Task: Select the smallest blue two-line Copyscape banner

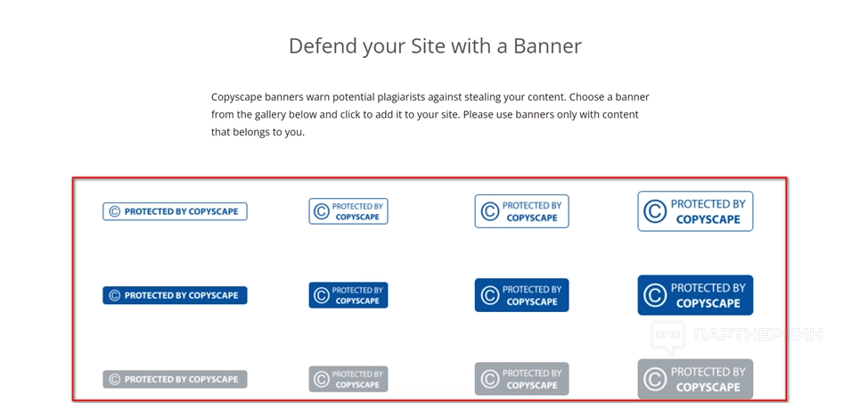Action: [x=348, y=296]
